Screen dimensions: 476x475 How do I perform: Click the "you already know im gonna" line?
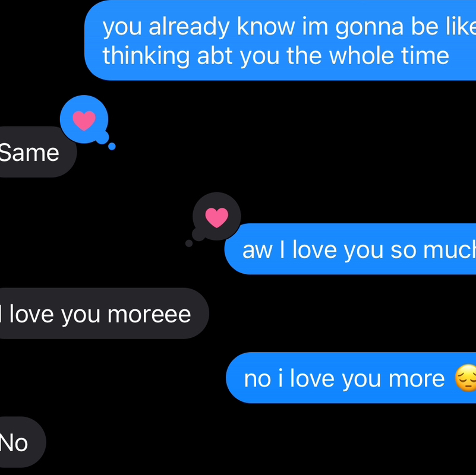pyautogui.click(x=254, y=27)
